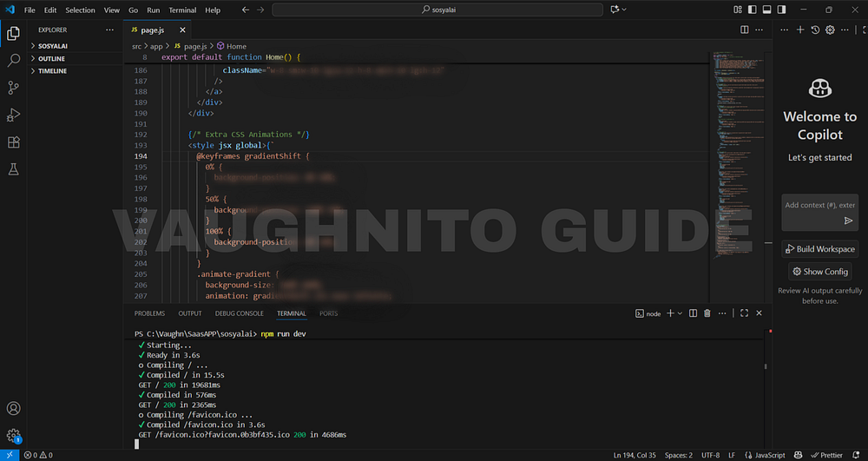Open dropdown arrow beside title bar Copilot icon
Image resolution: width=868 pixels, height=461 pixels.
(x=624, y=10)
